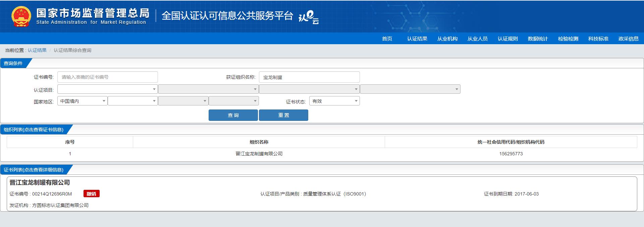This screenshot has height=227, width=644.
Task: Open the 政采信息 navigation menu
Action: (x=629, y=39)
